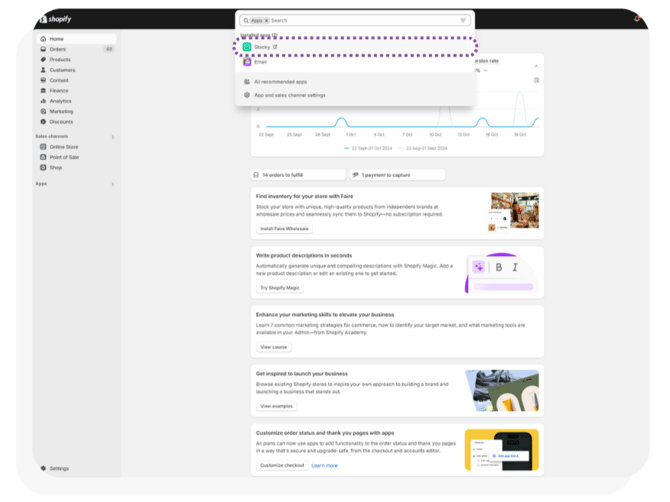The height and width of the screenshot is (502, 670).
Task: Select App and sales channel settings
Action: (289, 95)
